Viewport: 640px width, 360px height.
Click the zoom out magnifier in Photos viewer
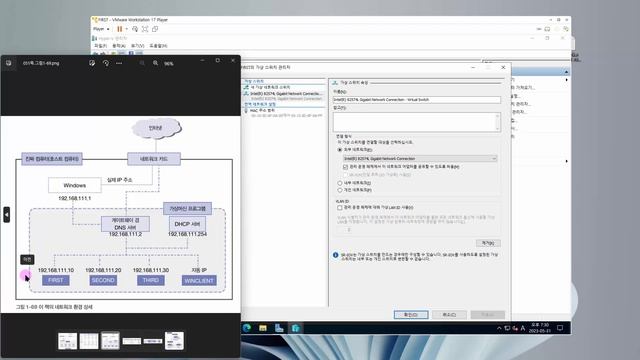142,63
